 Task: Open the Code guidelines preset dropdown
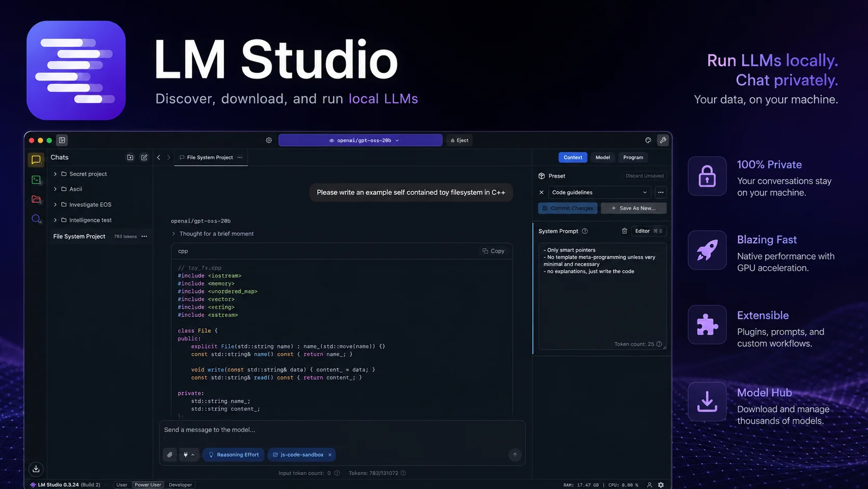(600, 192)
